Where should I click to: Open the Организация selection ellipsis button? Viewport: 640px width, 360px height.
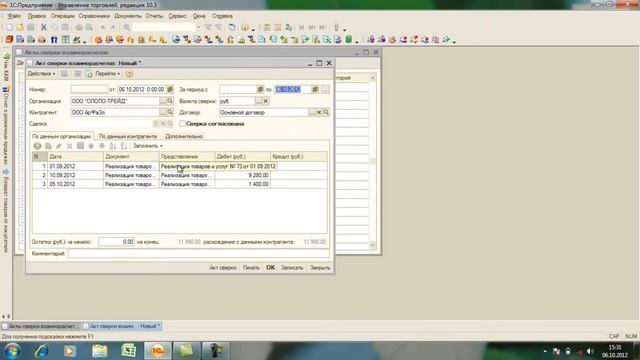pyautogui.click(x=163, y=101)
